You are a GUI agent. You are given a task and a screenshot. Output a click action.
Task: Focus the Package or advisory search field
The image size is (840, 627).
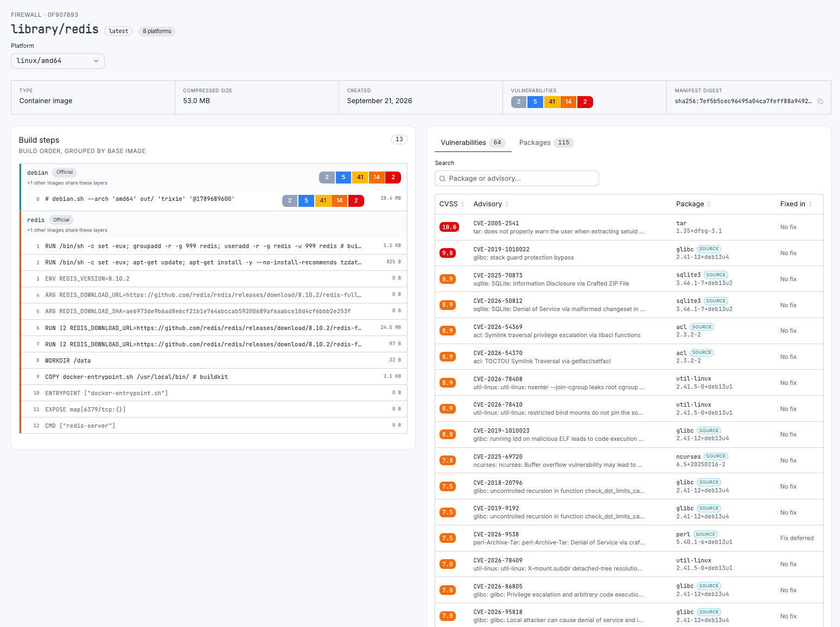point(517,179)
